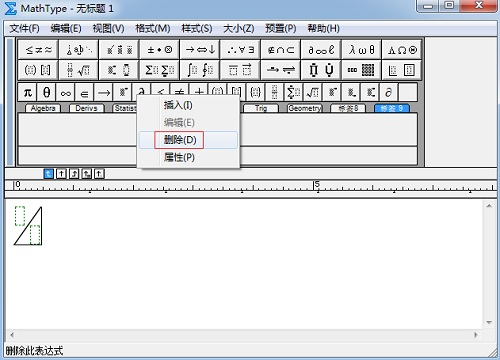Select the decimal tab stop button

(99, 174)
